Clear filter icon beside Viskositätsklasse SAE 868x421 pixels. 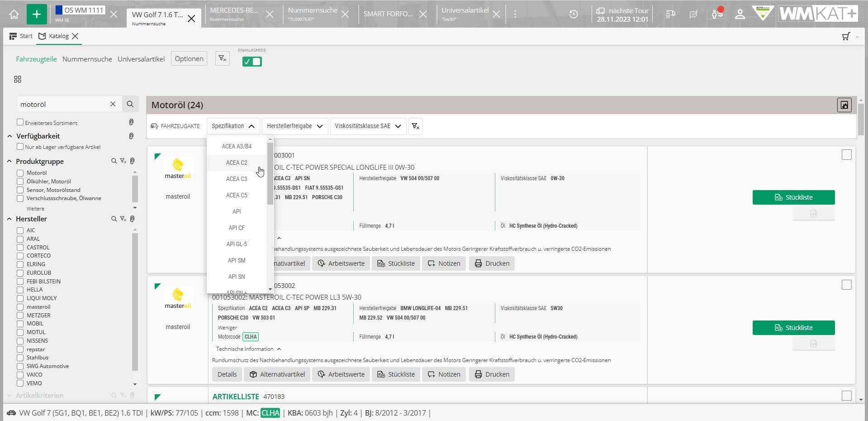pyautogui.click(x=416, y=126)
